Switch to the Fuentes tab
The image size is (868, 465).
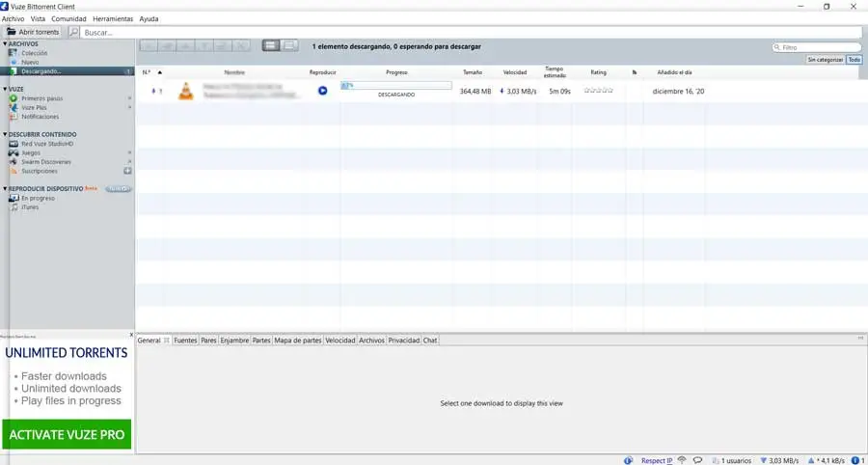pos(185,341)
